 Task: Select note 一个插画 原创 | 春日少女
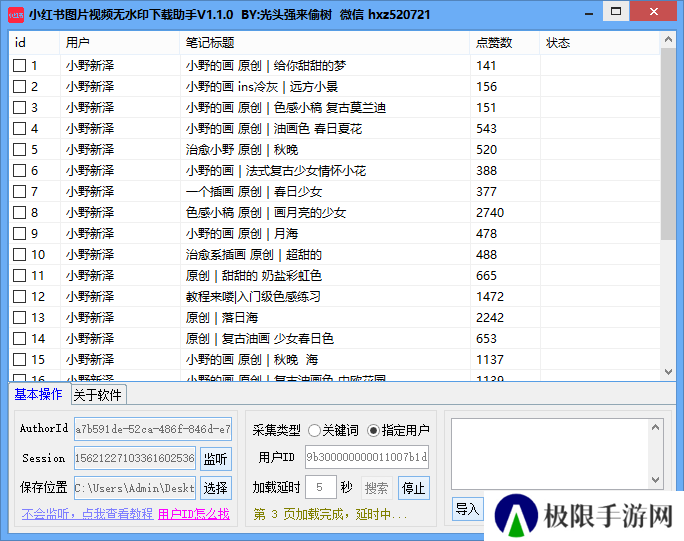pos(254,192)
